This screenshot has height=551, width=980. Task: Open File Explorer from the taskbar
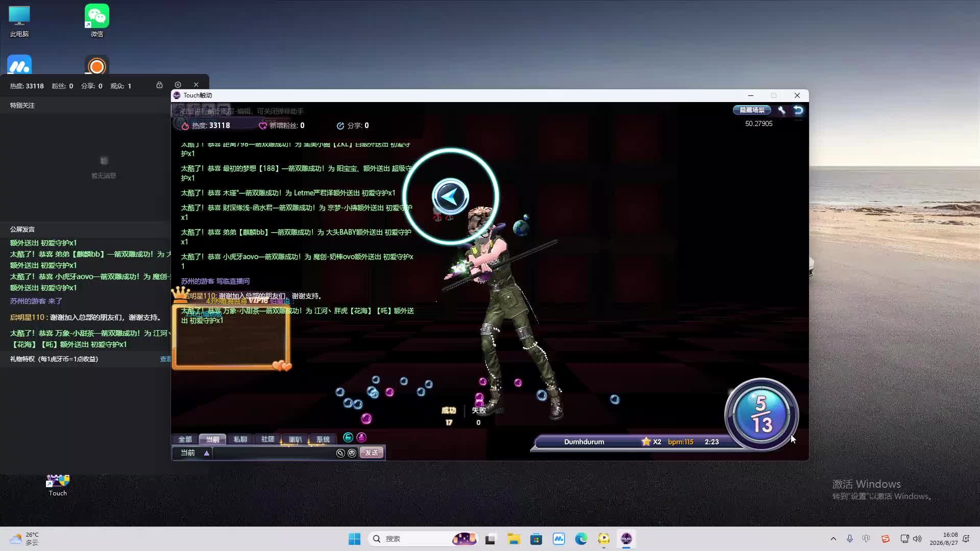click(513, 539)
